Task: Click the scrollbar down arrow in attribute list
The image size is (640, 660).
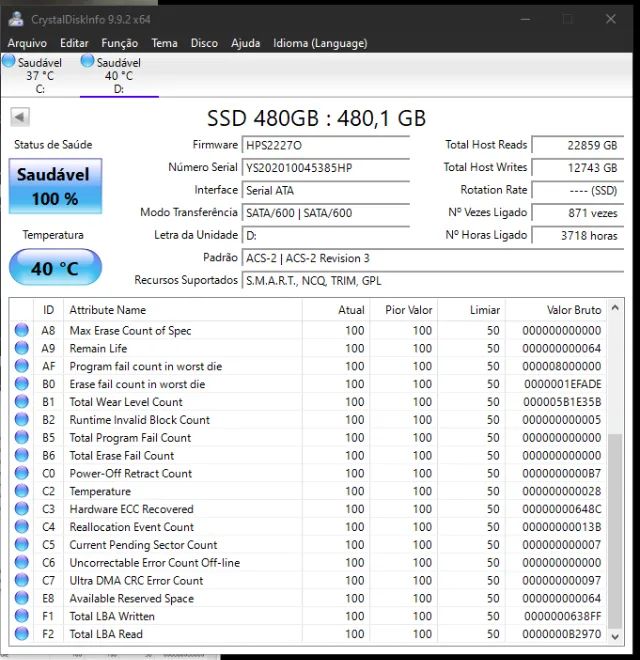Action: [615, 636]
